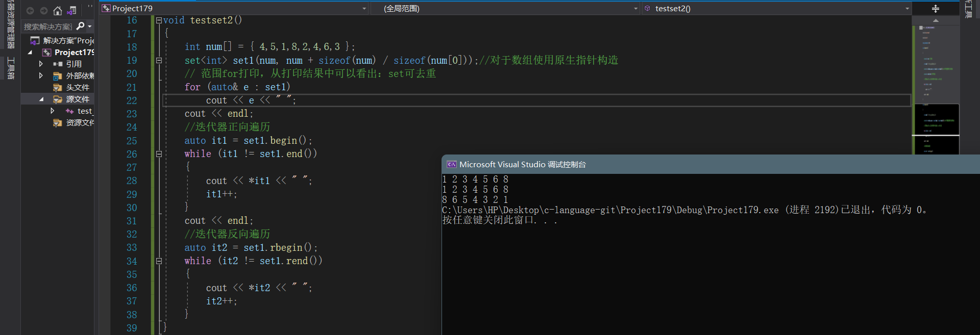Click the code 'set<int> set1(num,' on line 19

click(x=231, y=61)
